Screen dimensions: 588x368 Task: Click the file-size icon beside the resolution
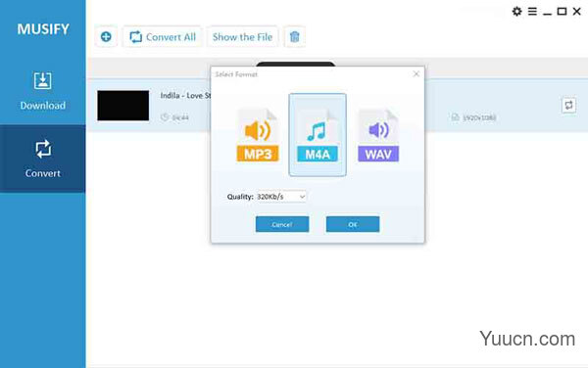455,117
